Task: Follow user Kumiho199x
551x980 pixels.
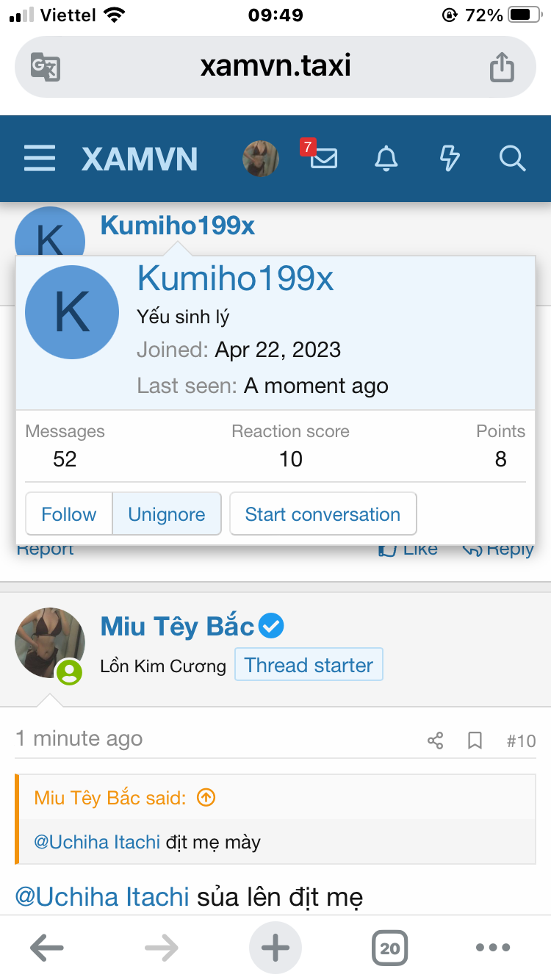Action: (68, 514)
